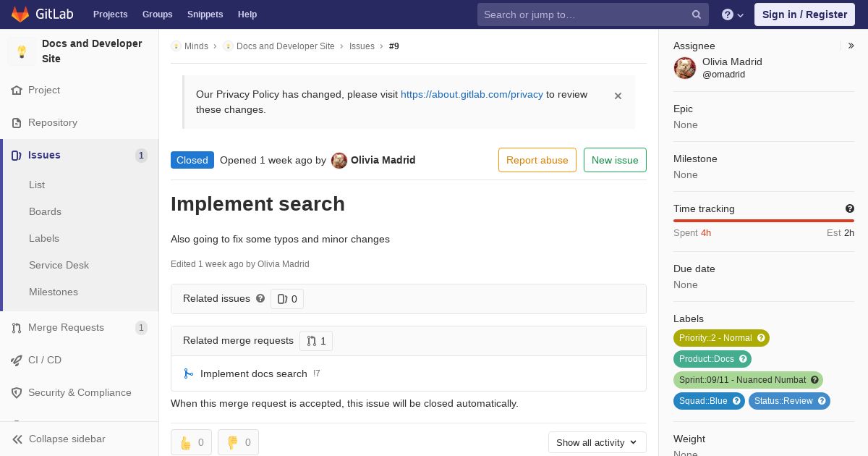Image resolution: width=868 pixels, height=456 pixels.
Task: Open Help in the top navigation
Action: coord(247,14)
